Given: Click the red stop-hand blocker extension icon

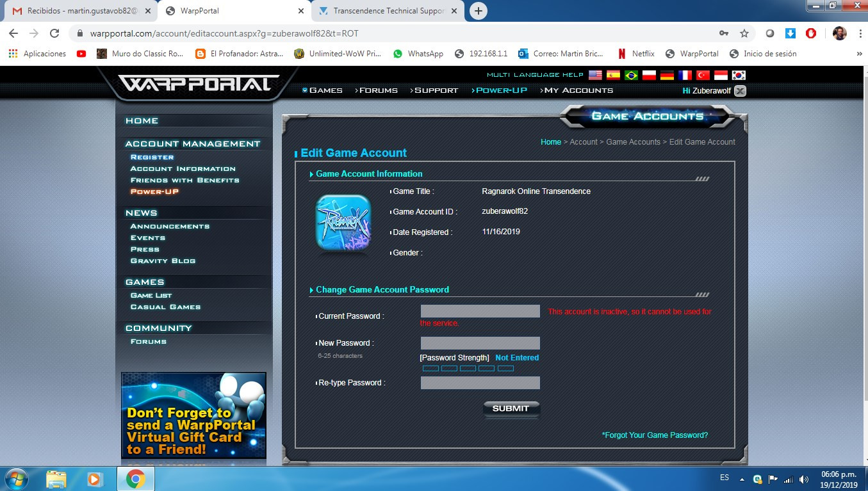Looking at the screenshot, I should click(810, 33).
